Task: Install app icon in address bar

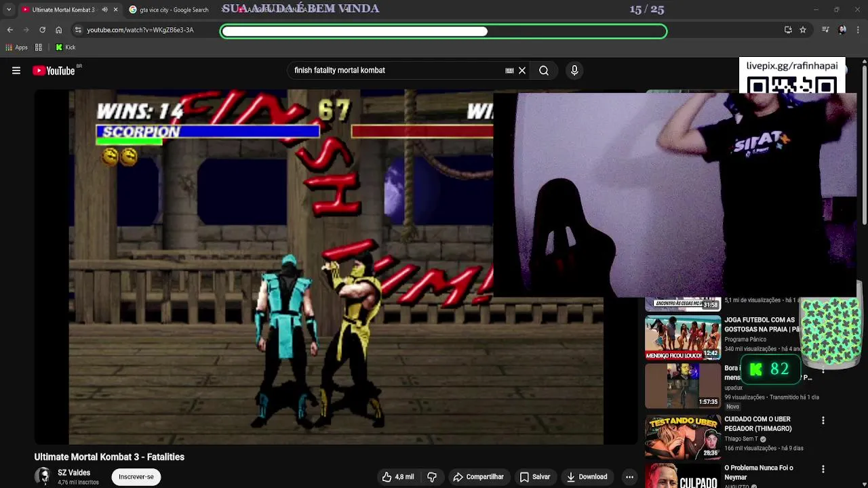Action: point(788,30)
